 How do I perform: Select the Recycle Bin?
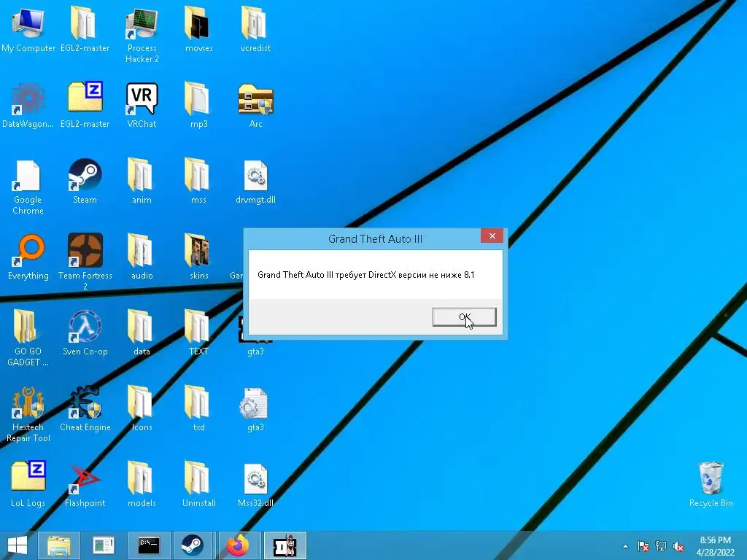(x=711, y=484)
